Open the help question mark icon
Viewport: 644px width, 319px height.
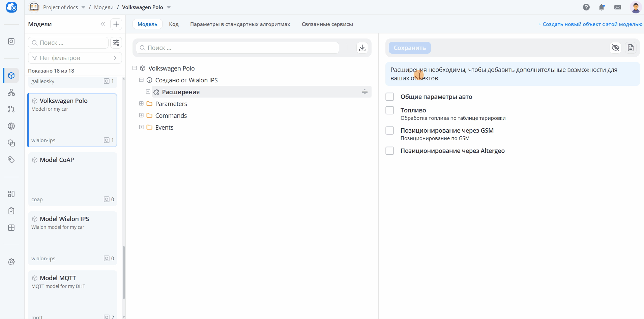pos(586,7)
